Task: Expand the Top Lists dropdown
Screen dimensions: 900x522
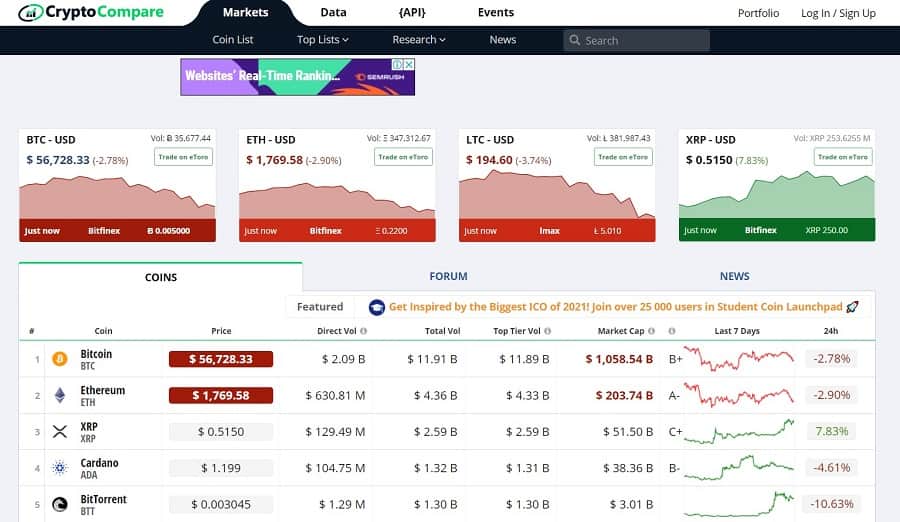Action: coord(323,40)
